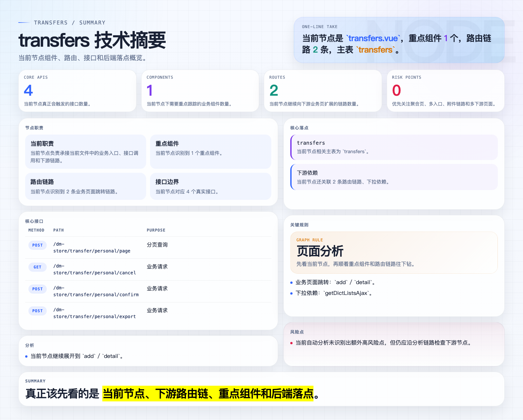Image resolution: width=523 pixels, height=420 pixels.
Task: Click the TRANSFERS / SUMMARY breadcrumb label
Action: (x=70, y=23)
